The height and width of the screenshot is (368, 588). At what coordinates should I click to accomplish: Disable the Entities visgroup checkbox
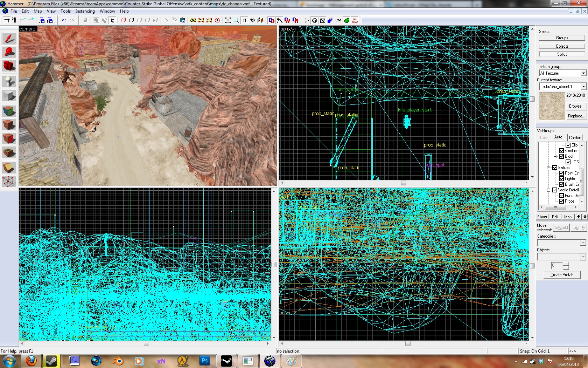555,168
